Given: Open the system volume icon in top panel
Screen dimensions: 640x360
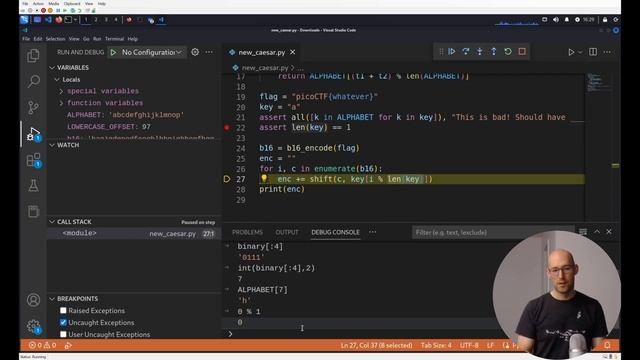Looking at the screenshot, I should pyautogui.click(x=556, y=20).
